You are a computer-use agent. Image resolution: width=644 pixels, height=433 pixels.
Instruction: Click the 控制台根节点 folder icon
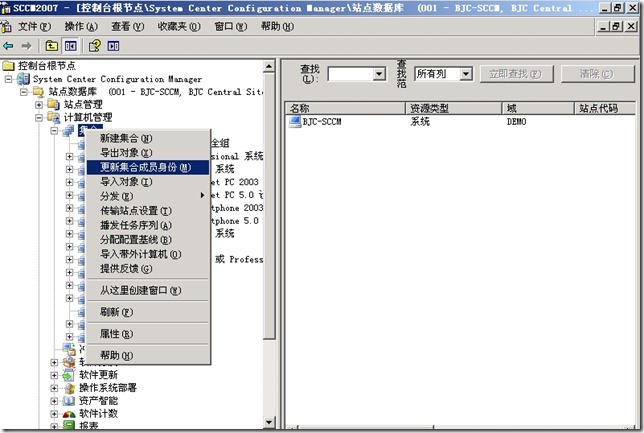point(8,66)
